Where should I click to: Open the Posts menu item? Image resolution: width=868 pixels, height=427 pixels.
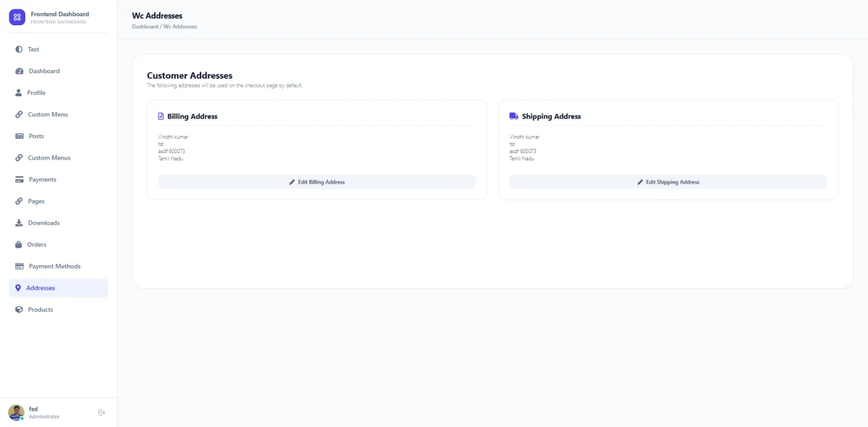pyautogui.click(x=59, y=137)
